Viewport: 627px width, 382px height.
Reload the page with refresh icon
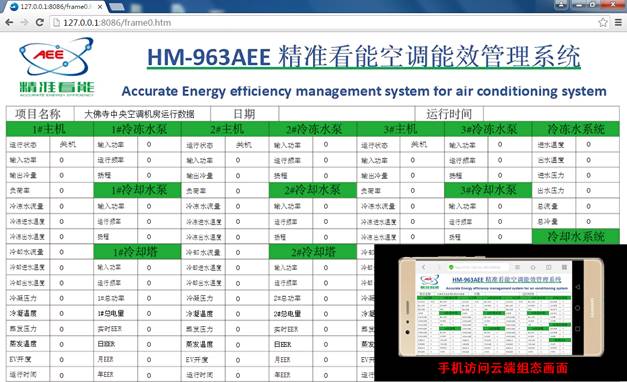[40, 22]
